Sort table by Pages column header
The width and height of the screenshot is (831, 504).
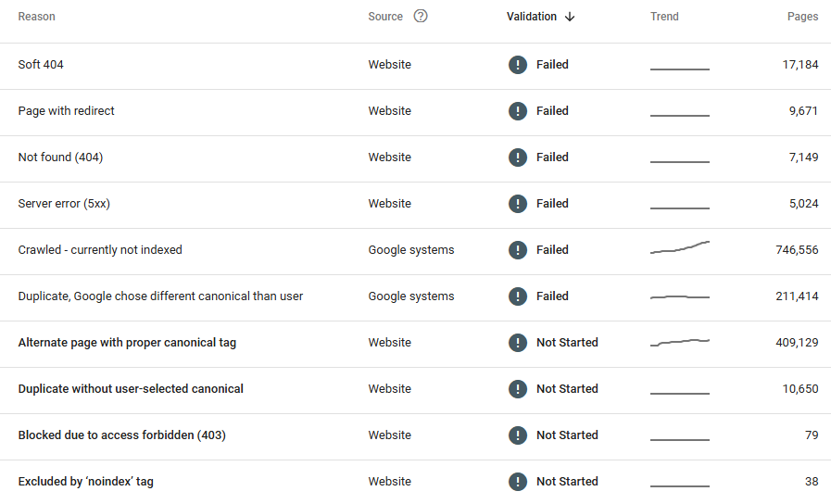click(x=802, y=17)
